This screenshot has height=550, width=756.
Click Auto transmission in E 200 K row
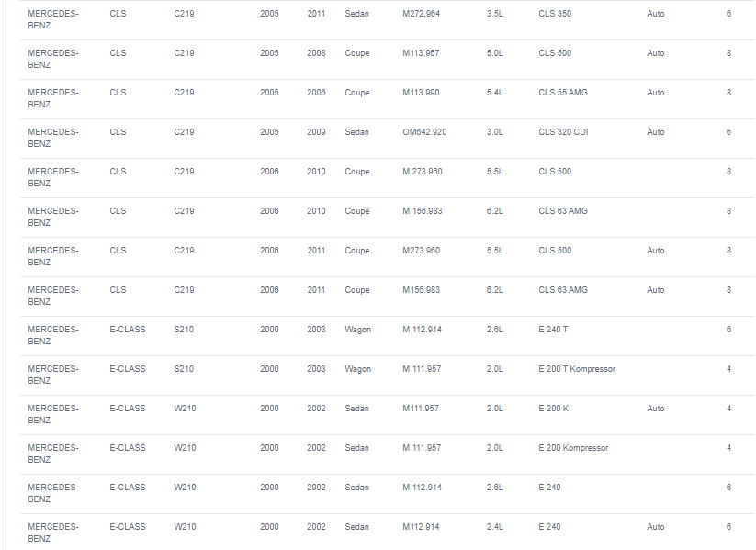(655, 409)
